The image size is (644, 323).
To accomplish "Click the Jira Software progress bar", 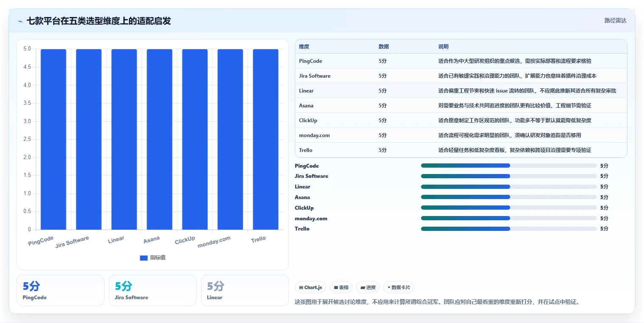I will [508, 176].
